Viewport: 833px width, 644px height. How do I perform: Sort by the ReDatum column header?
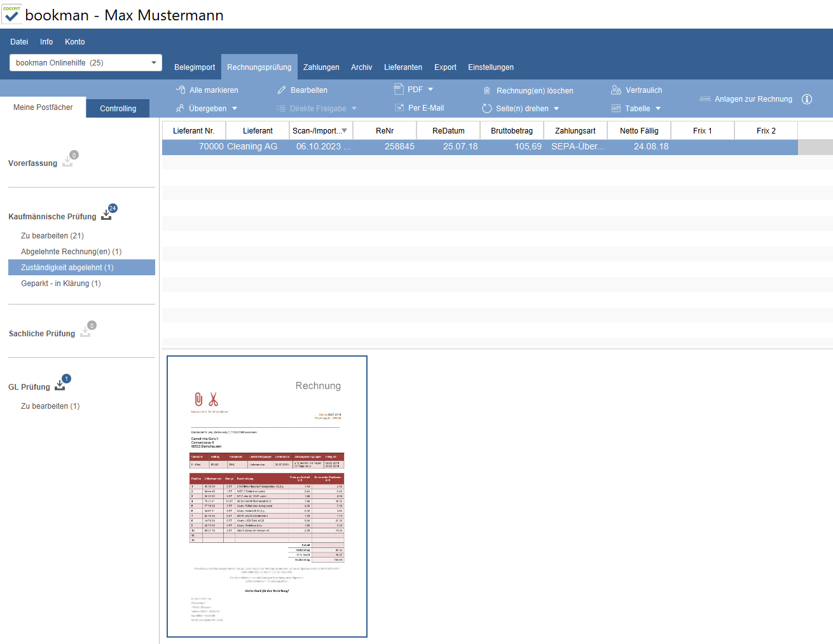[448, 131]
